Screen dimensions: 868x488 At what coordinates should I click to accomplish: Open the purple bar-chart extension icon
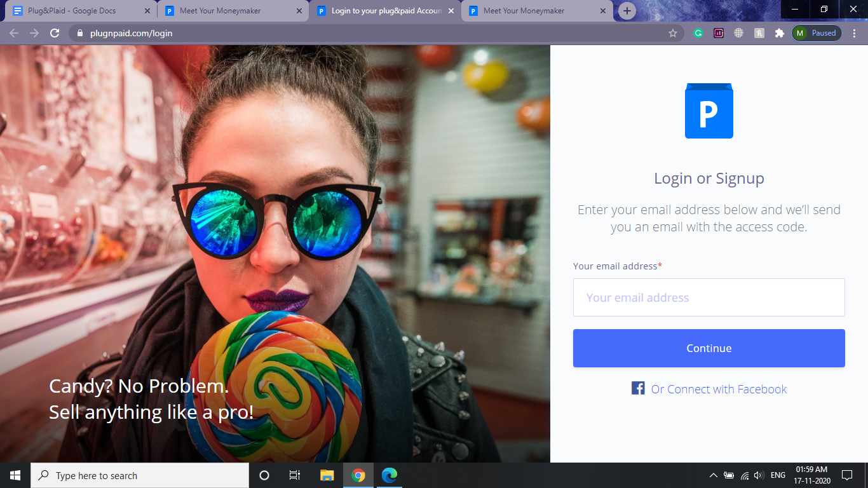coord(719,33)
